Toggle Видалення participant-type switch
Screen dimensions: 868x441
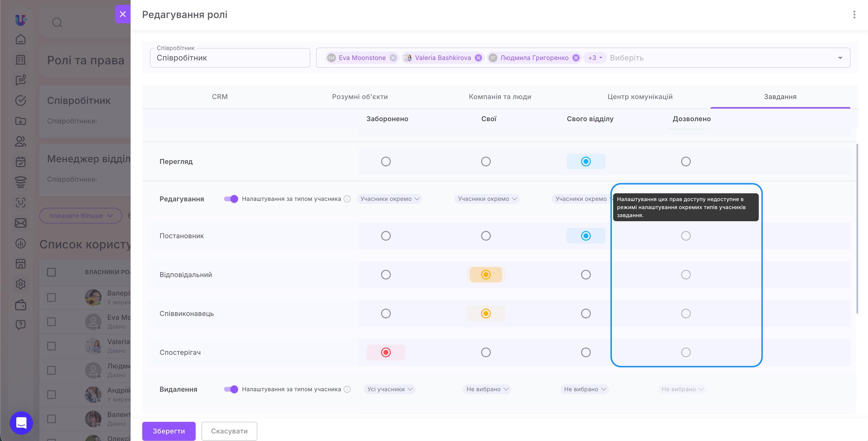pos(231,389)
